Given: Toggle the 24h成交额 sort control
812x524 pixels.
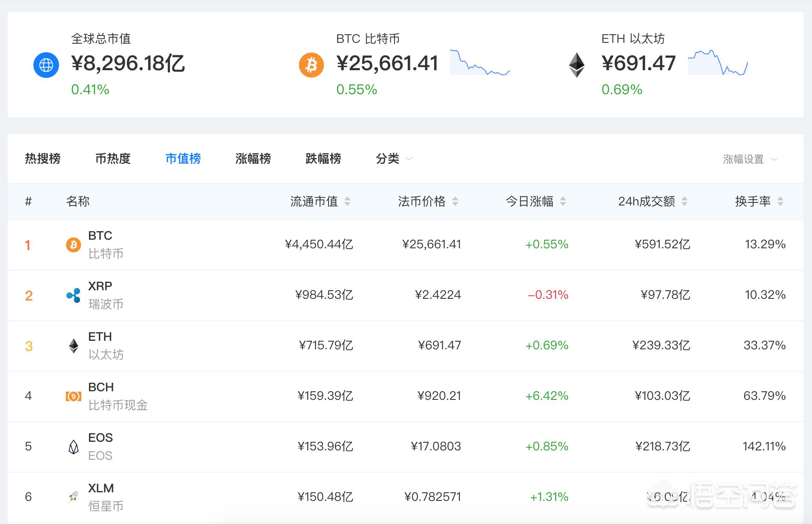Looking at the screenshot, I should (x=685, y=201).
